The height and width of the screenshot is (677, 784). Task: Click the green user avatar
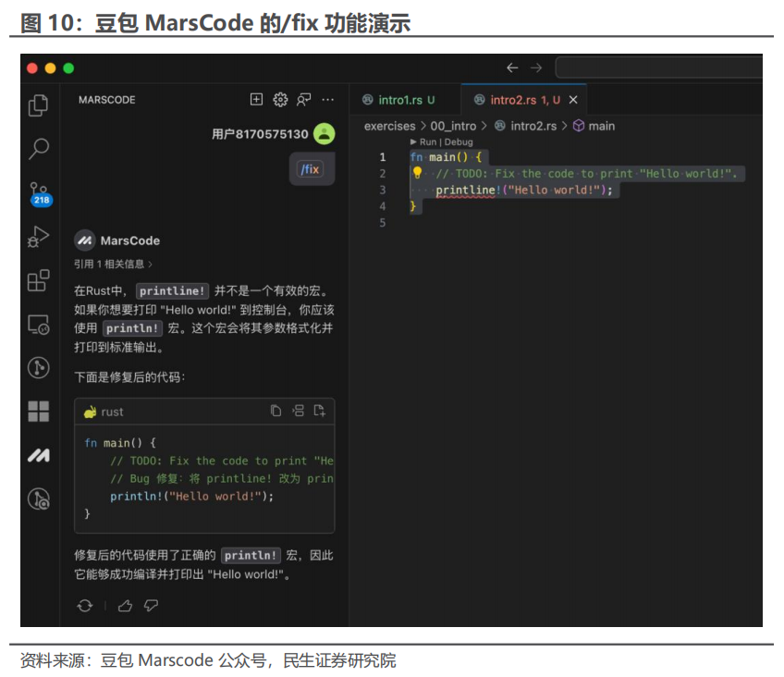[324, 134]
